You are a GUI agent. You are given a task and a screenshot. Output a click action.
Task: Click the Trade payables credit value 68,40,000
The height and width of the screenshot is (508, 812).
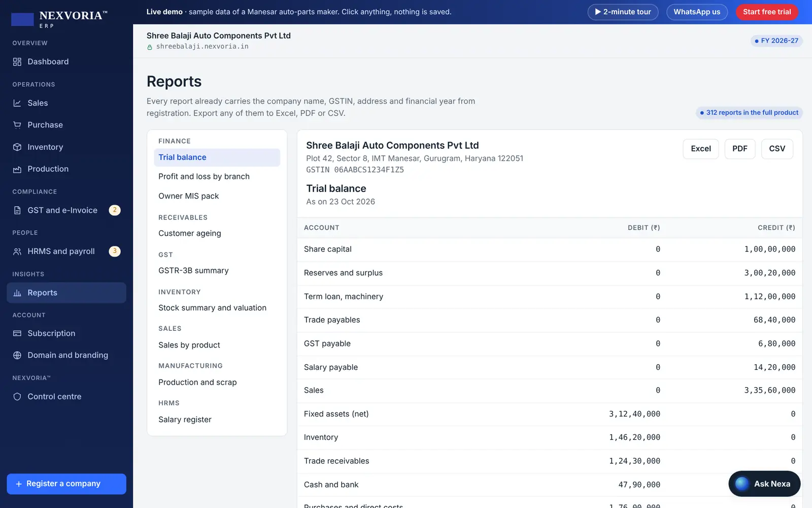774,320
